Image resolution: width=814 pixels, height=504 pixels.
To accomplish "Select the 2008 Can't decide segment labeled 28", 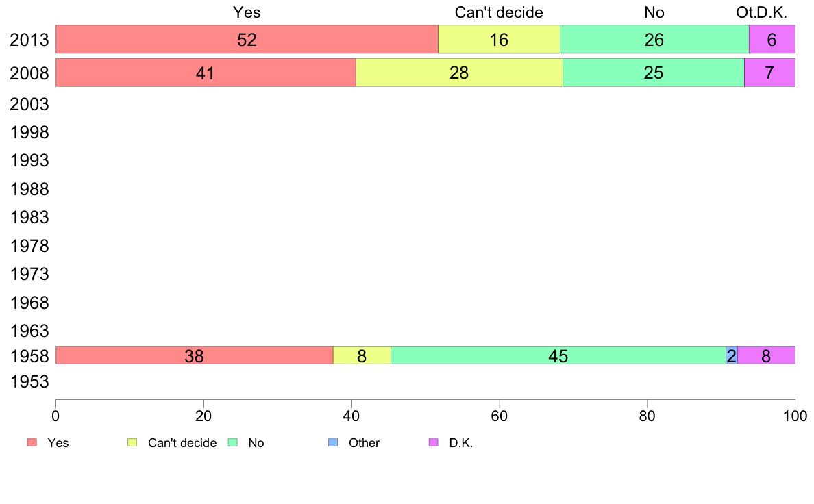I will tap(460, 72).
